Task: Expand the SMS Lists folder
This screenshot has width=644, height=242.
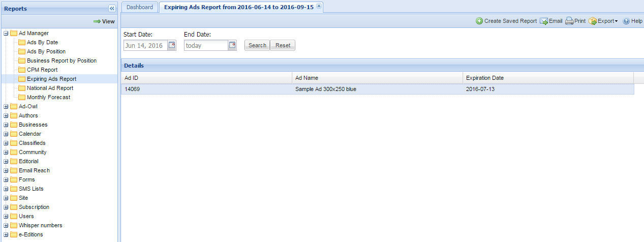Action: [6, 189]
